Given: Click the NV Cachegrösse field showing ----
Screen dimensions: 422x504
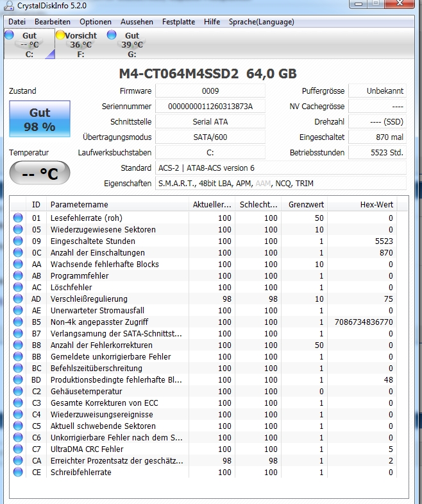Looking at the screenshot, I should [x=378, y=107].
